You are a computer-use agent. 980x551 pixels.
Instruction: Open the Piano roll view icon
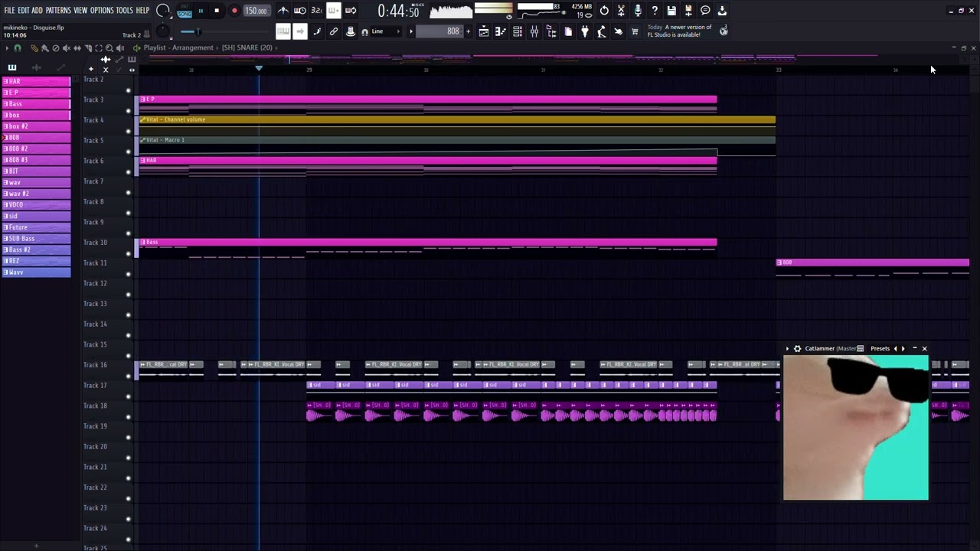point(501,31)
